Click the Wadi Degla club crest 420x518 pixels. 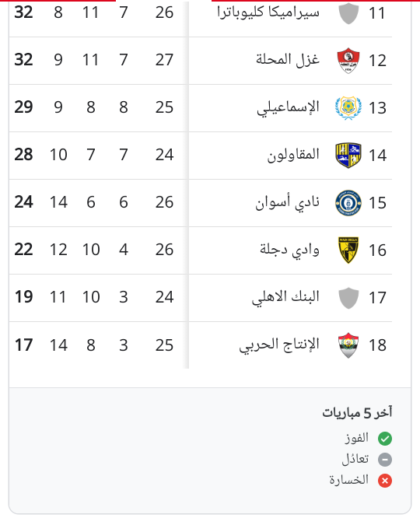pyautogui.click(x=348, y=250)
